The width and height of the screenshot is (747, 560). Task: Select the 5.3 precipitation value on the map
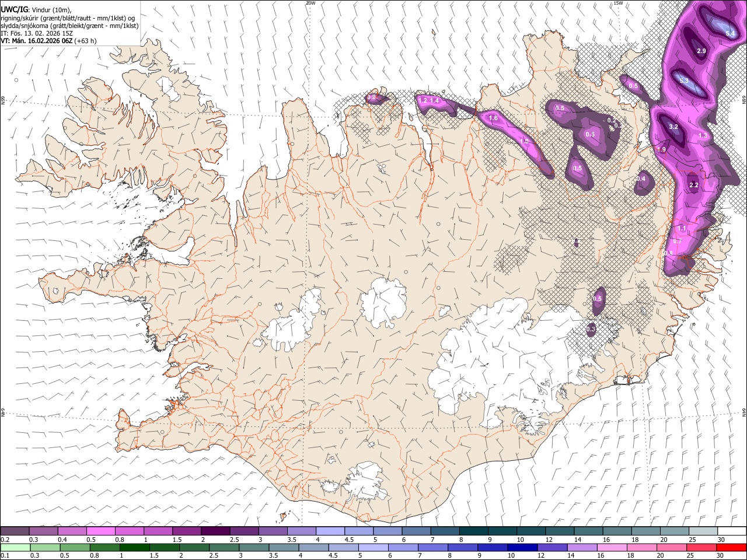click(684, 80)
